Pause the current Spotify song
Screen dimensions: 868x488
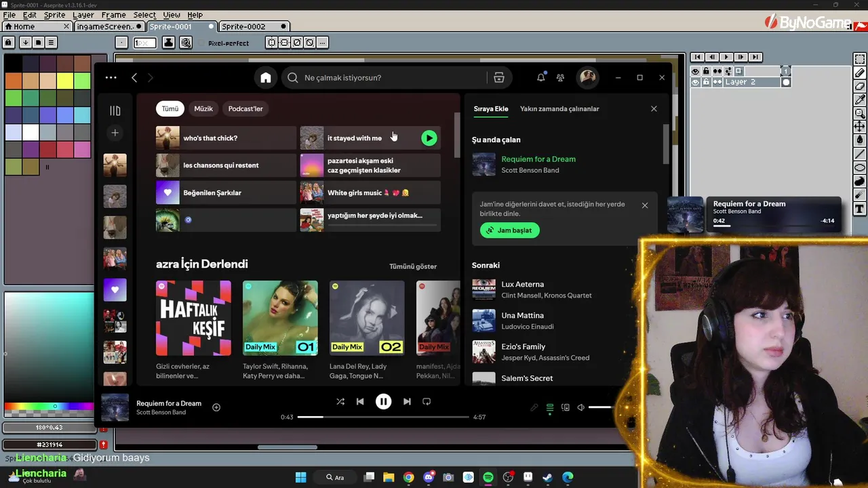pyautogui.click(x=383, y=401)
